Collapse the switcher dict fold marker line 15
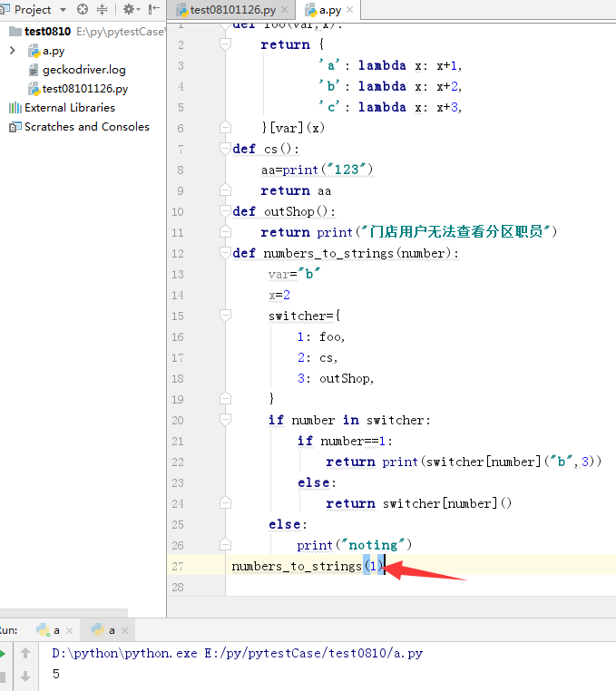This screenshot has height=691, width=616. (x=225, y=316)
